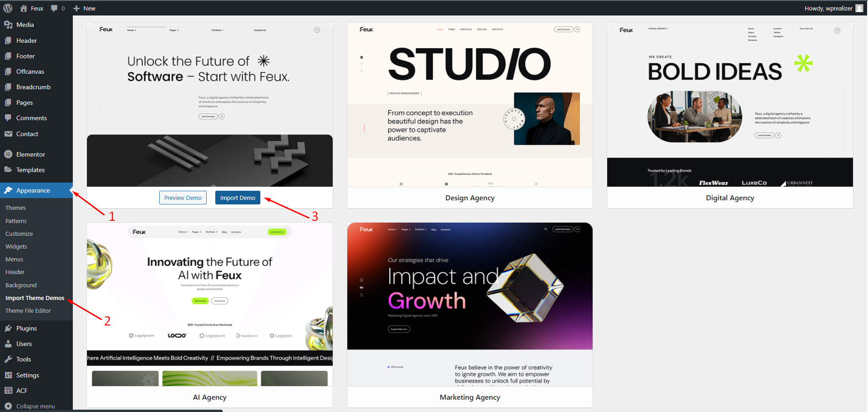Open Plugins via its plug icon
This screenshot has height=412, width=868.
[x=8, y=328]
